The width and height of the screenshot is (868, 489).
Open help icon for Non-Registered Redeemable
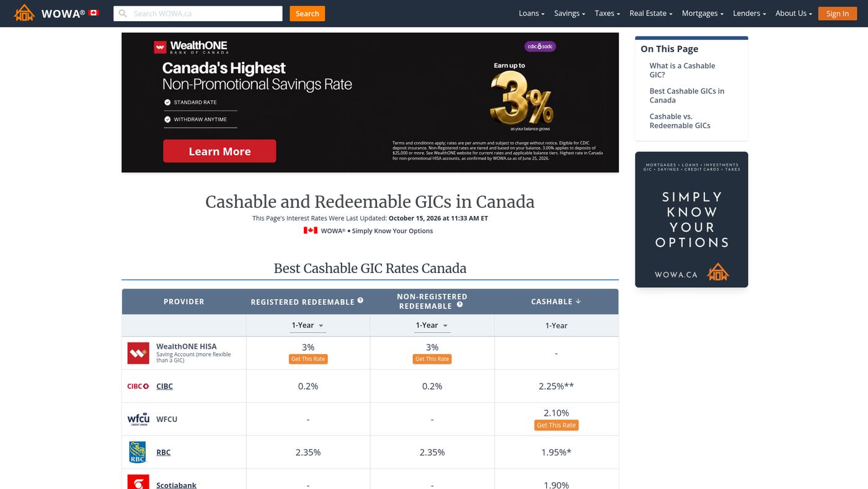[x=460, y=305]
